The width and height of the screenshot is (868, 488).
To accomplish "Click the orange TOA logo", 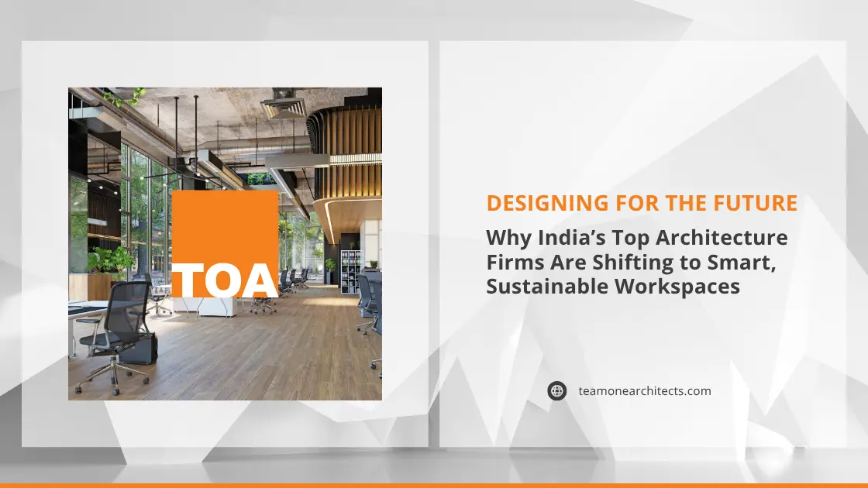I will 226,245.
